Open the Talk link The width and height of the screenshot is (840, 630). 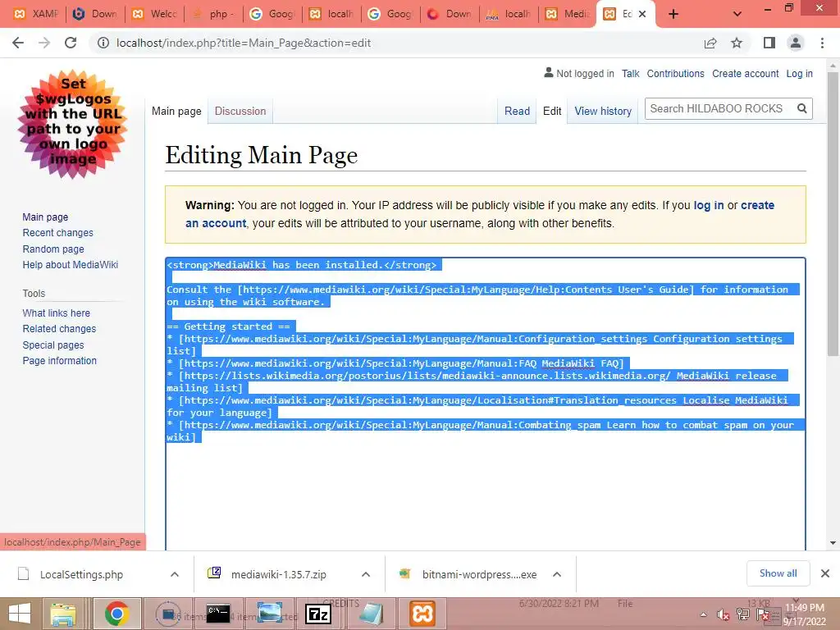(631, 74)
